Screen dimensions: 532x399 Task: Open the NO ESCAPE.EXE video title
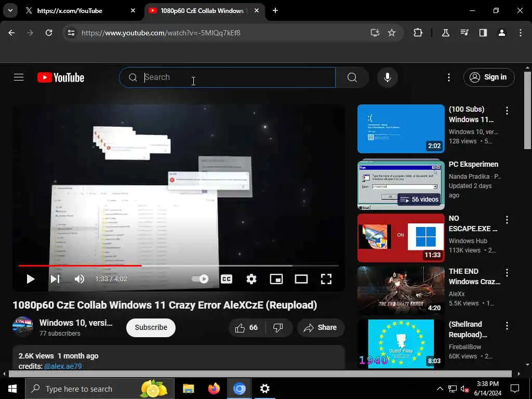click(x=473, y=223)
